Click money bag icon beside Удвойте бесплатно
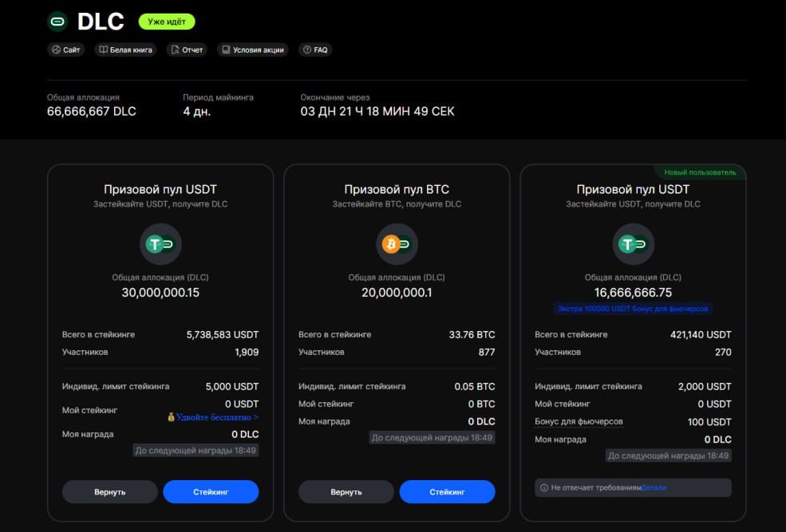Image resolution: width=786 pixels, height=532 pixels. 171,417
